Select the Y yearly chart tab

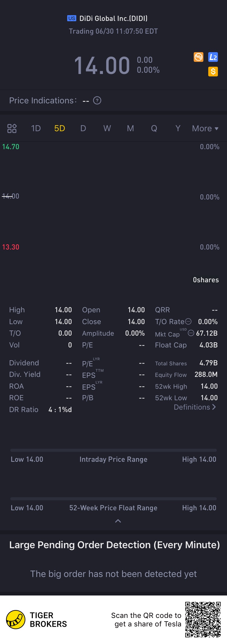pos(178,129)
